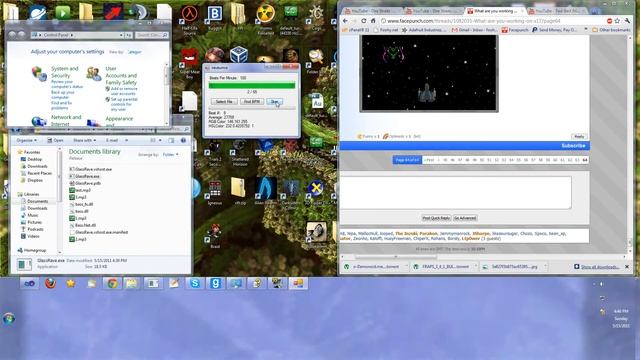Viewport: 640px width, 360px height.
Task: Click the Chrome address bar
Action: coord(492,21)
